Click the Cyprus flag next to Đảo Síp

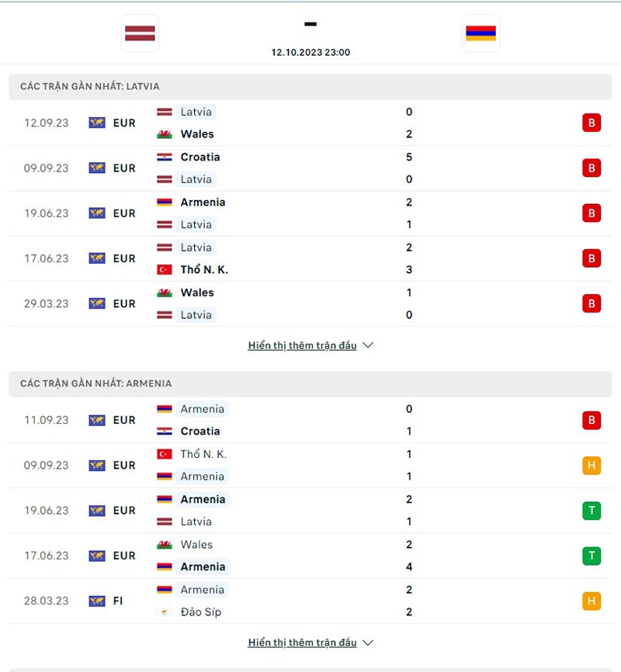tap(164, 611)
